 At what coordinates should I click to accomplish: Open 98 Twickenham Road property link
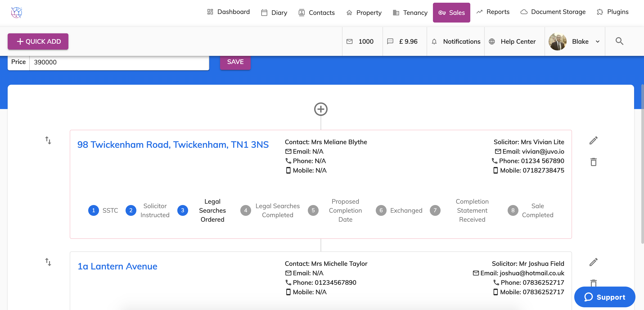click(x=173, y=144)
